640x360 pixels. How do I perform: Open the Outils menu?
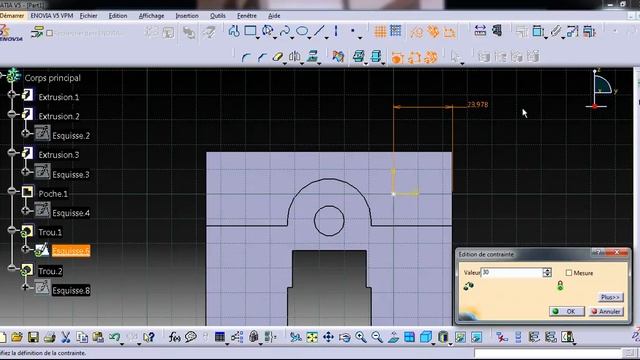tap(218, 16)
